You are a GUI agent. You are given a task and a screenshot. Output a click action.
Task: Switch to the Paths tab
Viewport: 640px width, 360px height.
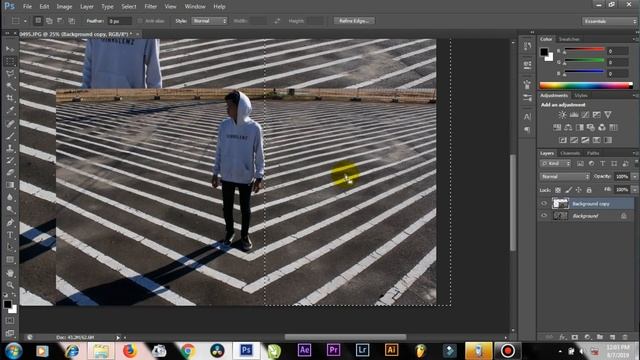593,153
